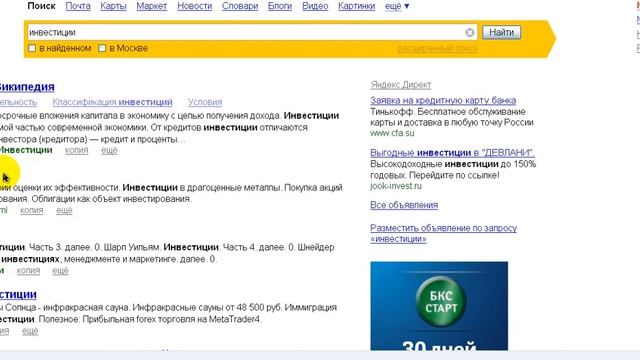Open the Маркет link
This screenshot has height=360, width=640.
tap(152, 6)
